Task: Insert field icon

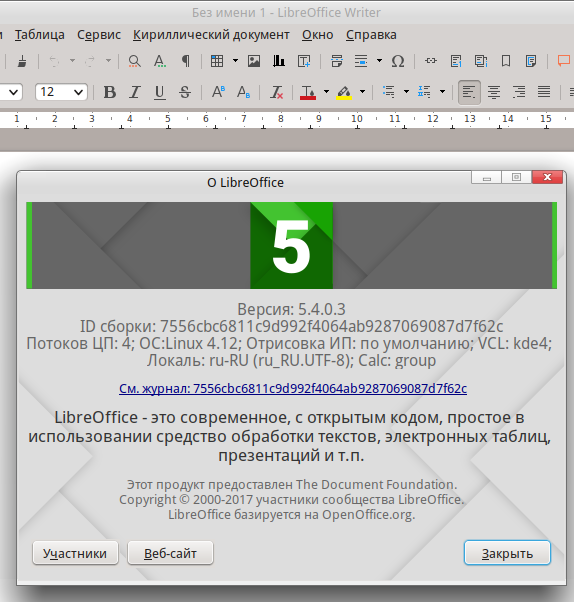Action: click(x=361, y=61)
